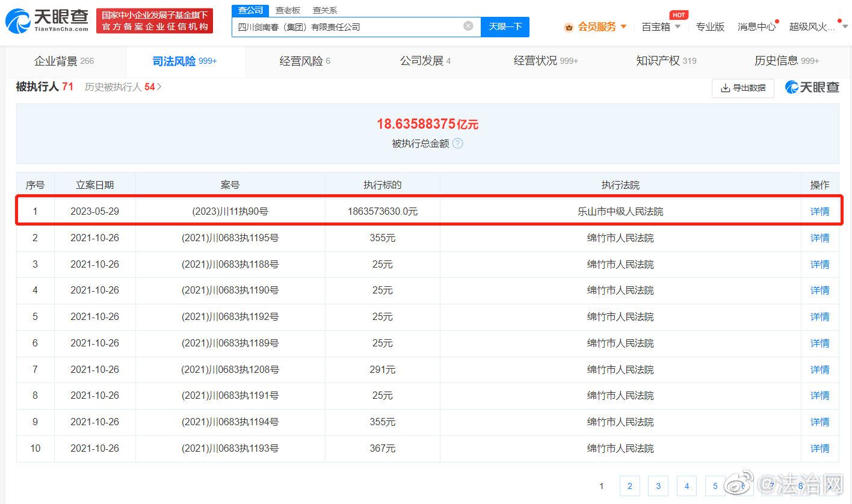The width and height of the screenshot is (852, 504).
Task: Click current pagination page 1
Action: pos(601,486)
